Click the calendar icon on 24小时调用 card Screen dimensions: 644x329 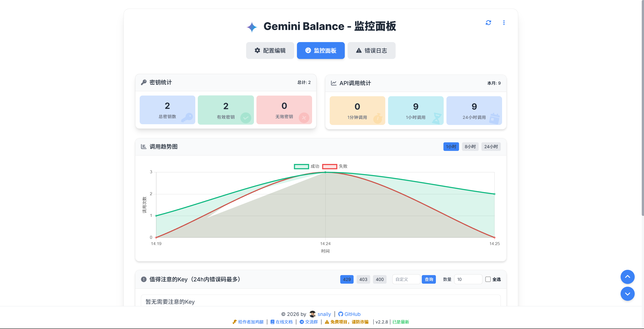click(495, 118)
